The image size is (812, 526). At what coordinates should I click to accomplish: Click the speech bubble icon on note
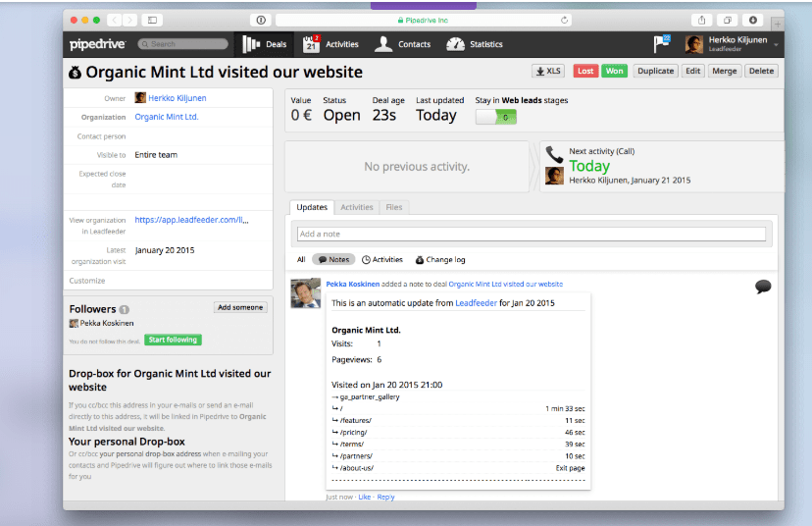pos(763,287)
